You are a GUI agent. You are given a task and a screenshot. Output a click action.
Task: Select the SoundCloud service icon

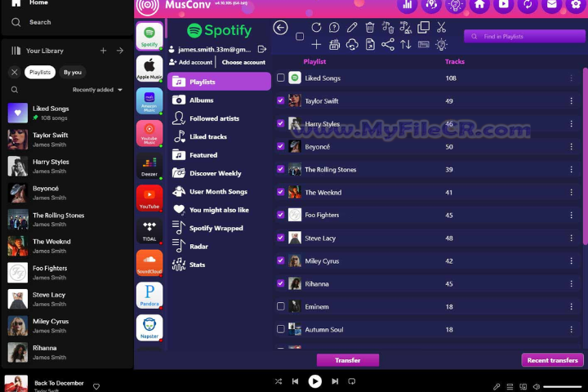coord(149,263)
